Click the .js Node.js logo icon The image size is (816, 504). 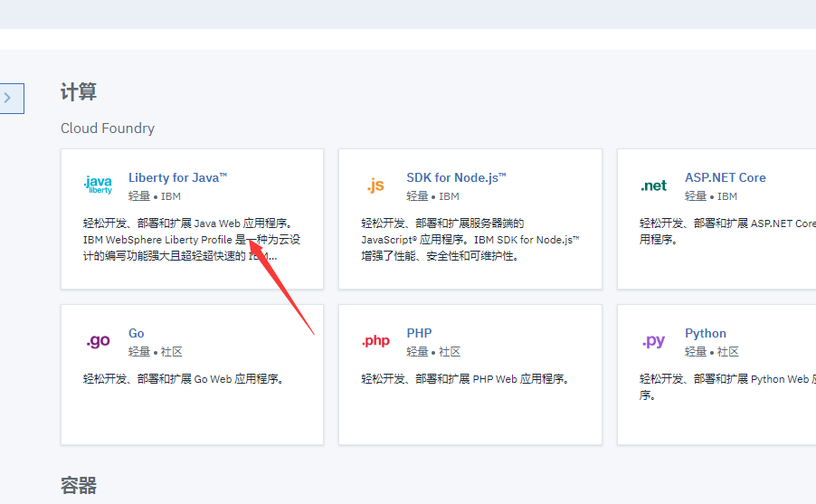pyautogui.click(x=375, y=185)
